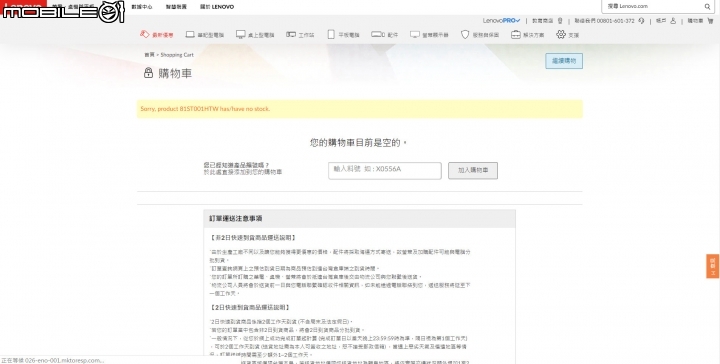Click the 繼續購物 continue shopping button
720x364 pixels.
point(564,61)
